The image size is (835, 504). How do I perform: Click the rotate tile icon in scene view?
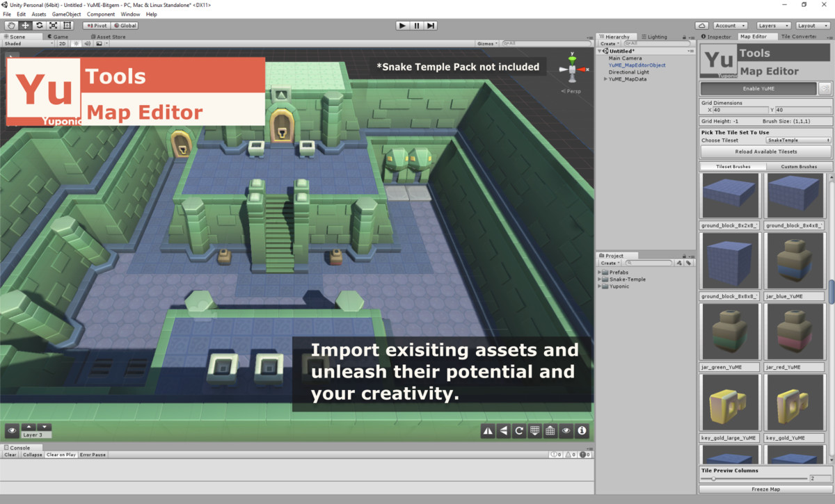click(519, 431)
